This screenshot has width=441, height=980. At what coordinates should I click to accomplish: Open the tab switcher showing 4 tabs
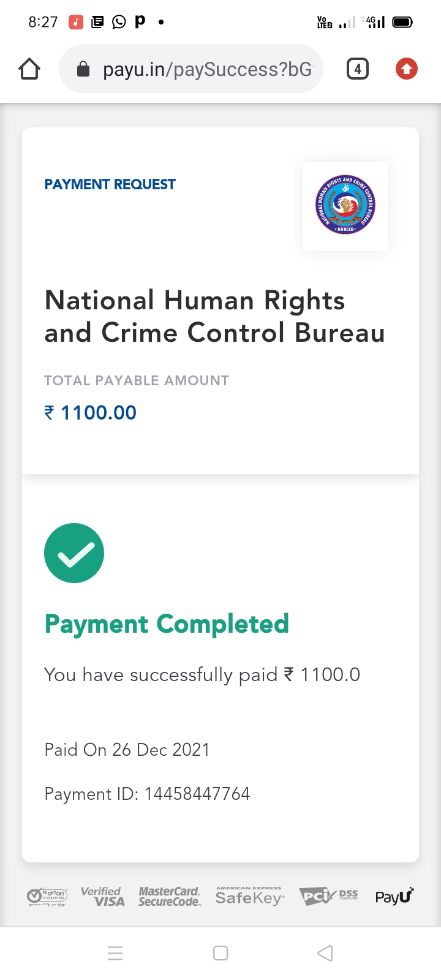tap(358, 69)
